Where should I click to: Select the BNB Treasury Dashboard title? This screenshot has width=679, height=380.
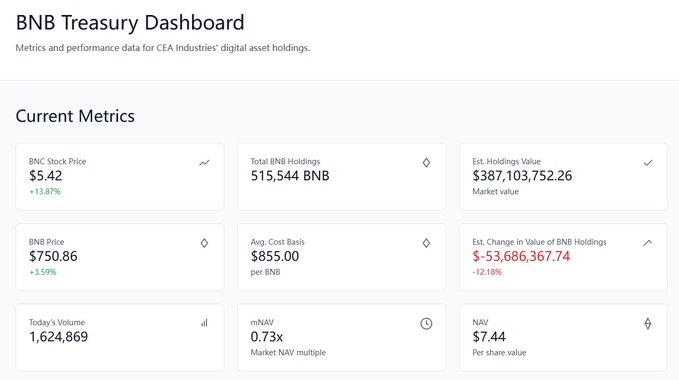tap(130, 23)
